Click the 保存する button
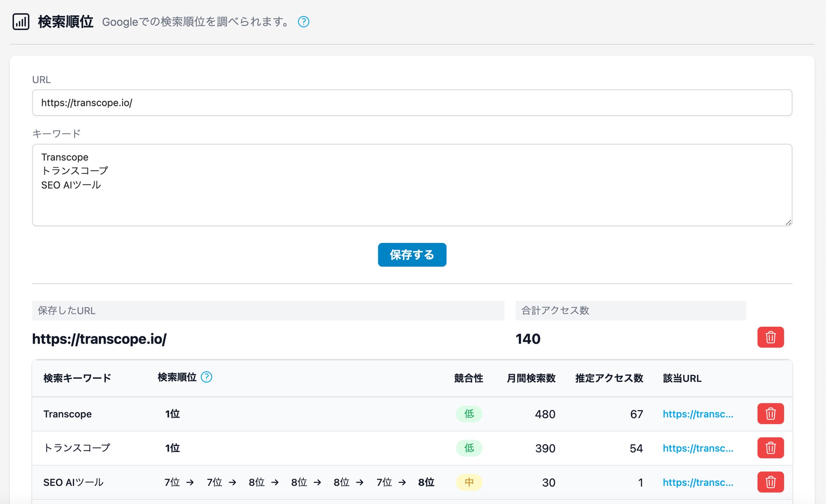This screenshot has width=826, height=504. 412,255
